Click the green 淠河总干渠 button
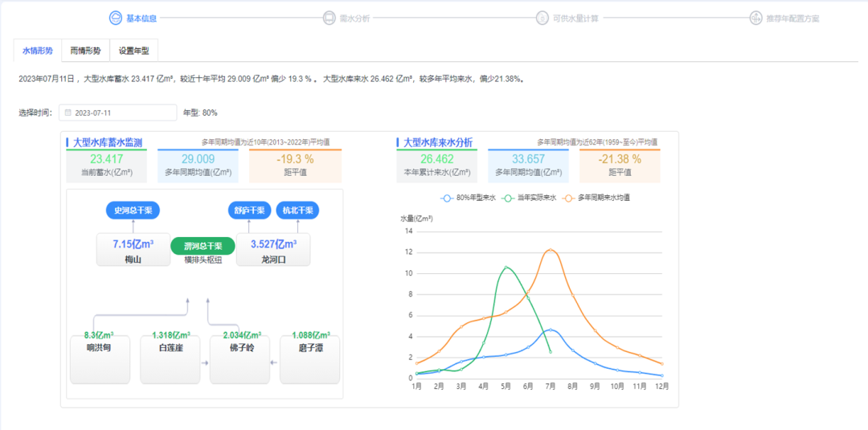This screenshot has height=430, width=868. 203,246
